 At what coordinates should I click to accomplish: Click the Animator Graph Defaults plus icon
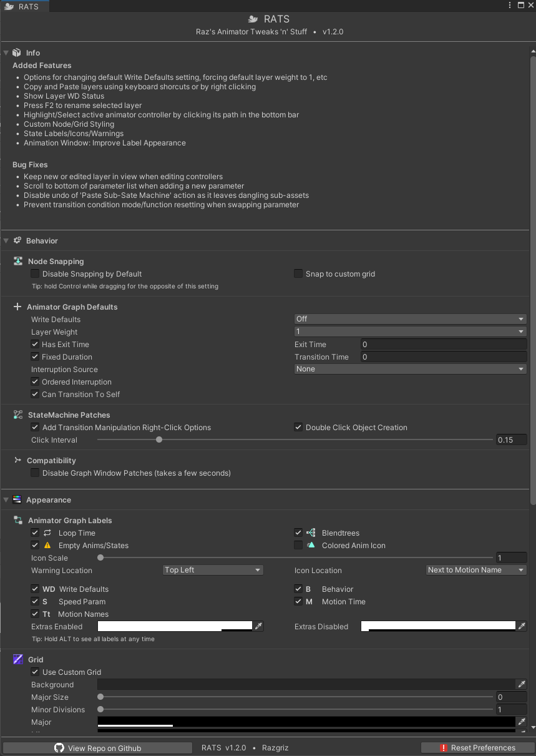tap(17, 307)
